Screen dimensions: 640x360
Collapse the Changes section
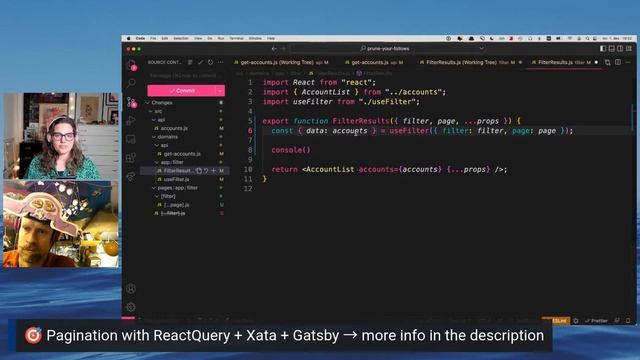(x=148, y=103)
